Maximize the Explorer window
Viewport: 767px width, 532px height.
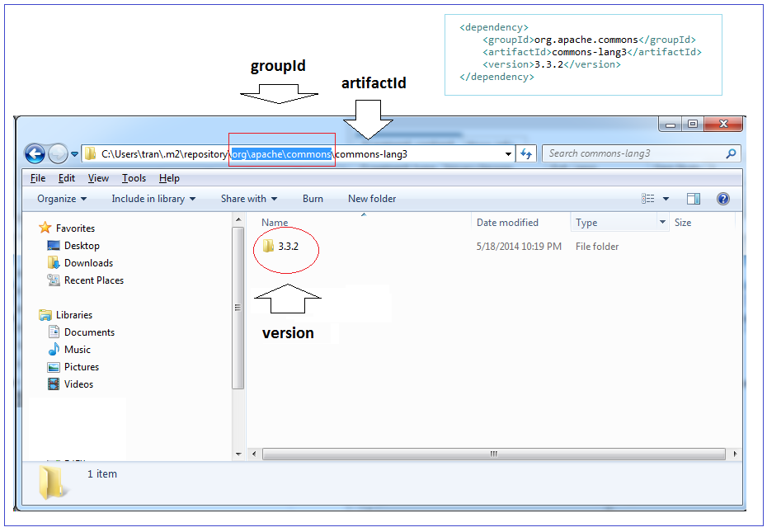pos(693,125)
